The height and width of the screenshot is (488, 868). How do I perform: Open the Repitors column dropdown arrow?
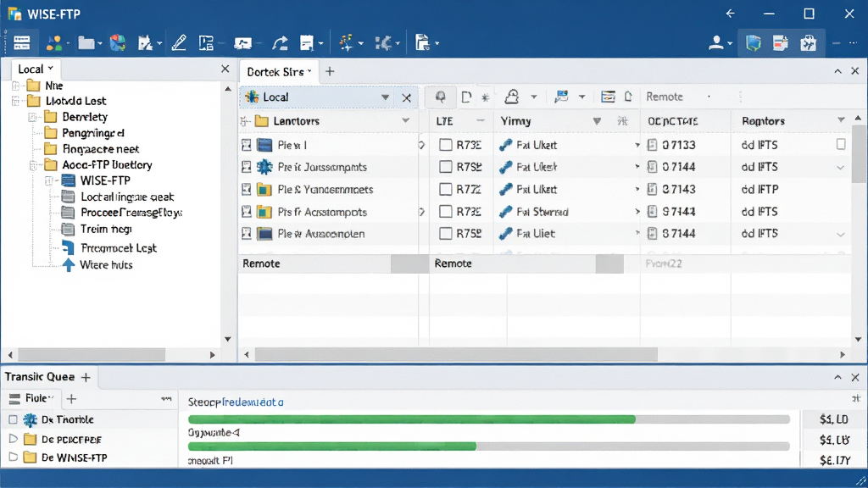click(842, 120)
